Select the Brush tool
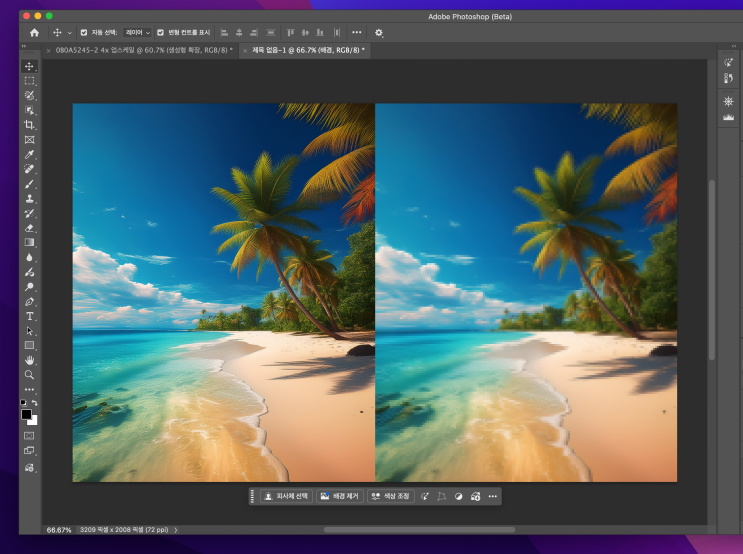The height and width of the screenshot is (554, 743). coord(29,184)
